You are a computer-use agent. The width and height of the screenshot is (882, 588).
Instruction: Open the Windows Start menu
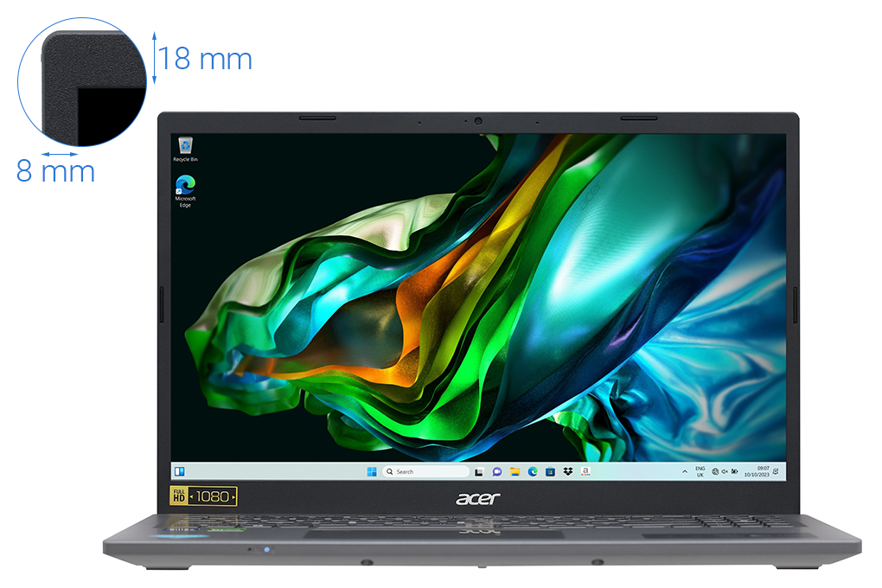click(x=372, y=471)
